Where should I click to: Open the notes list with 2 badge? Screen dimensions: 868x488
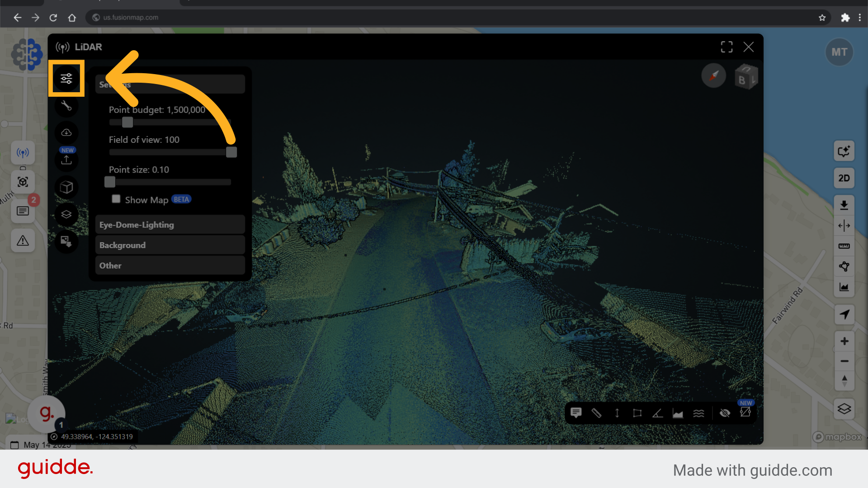pos(23,211)
